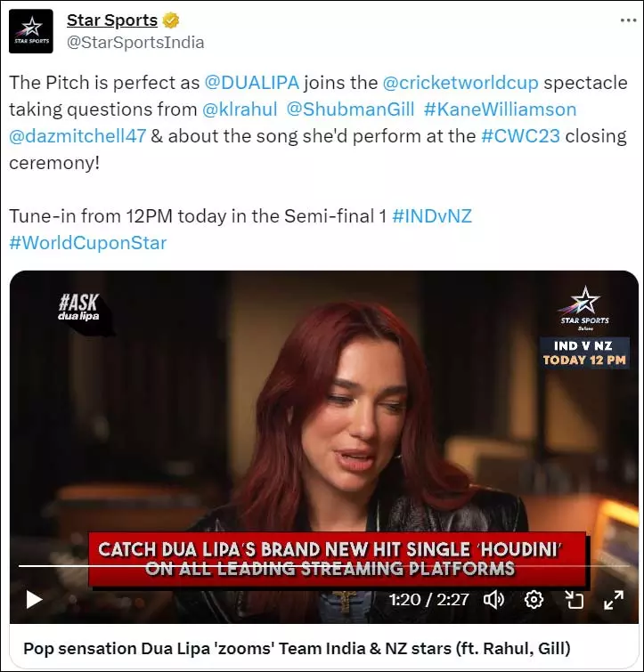Screen dimensions: 644x672
Task: Open the @ShubmanGill profile link
Action: [350, 109]
